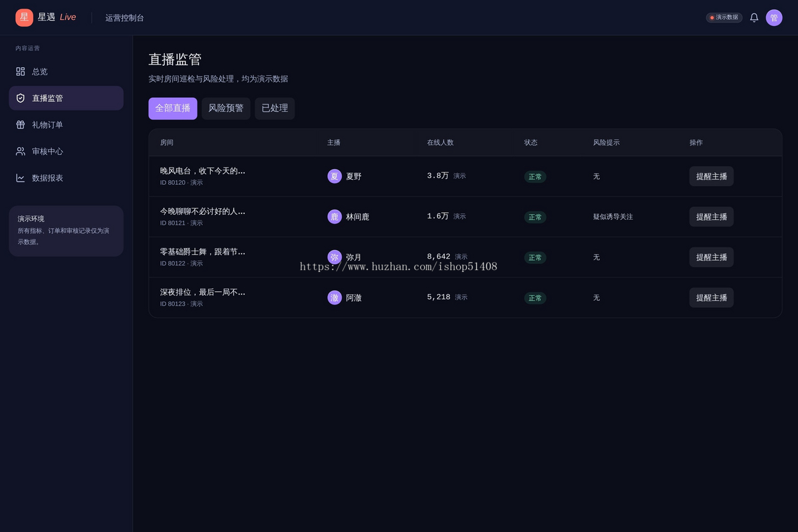
Task: Click the 1.6万 online count
Action: click(438, 217)
